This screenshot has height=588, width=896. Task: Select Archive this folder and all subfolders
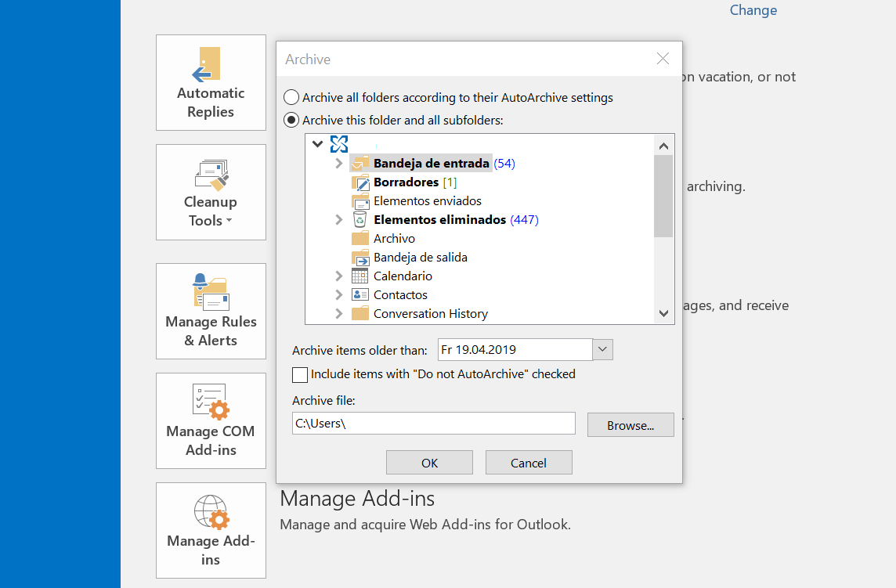[291, 121]
